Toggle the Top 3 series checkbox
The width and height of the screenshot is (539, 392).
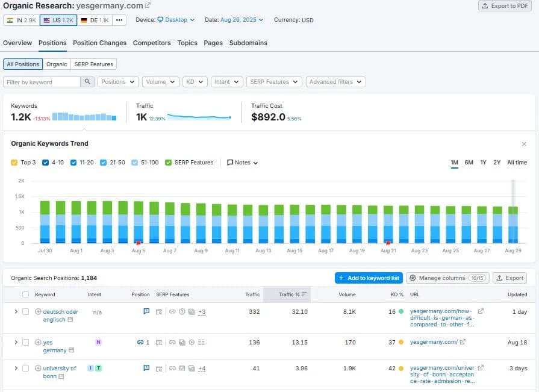pyautogui.click(x=14, y=163)
